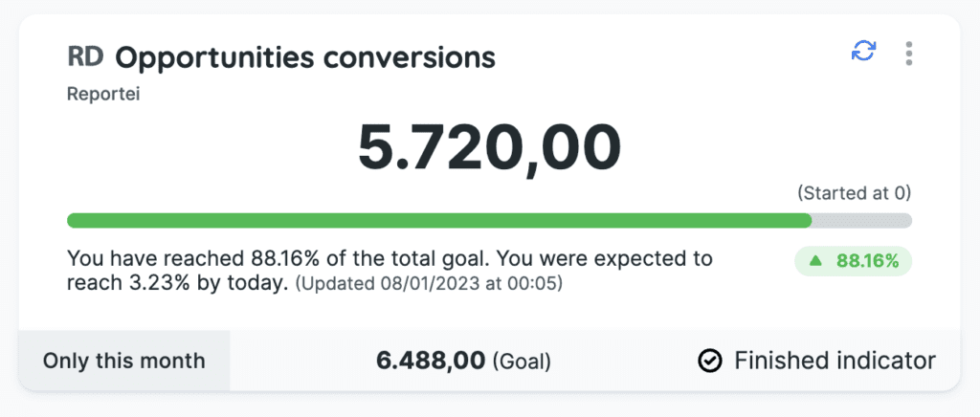980x417 pixels.
Task: Click the green progress bar fill
Action: [x=439, y=220]
